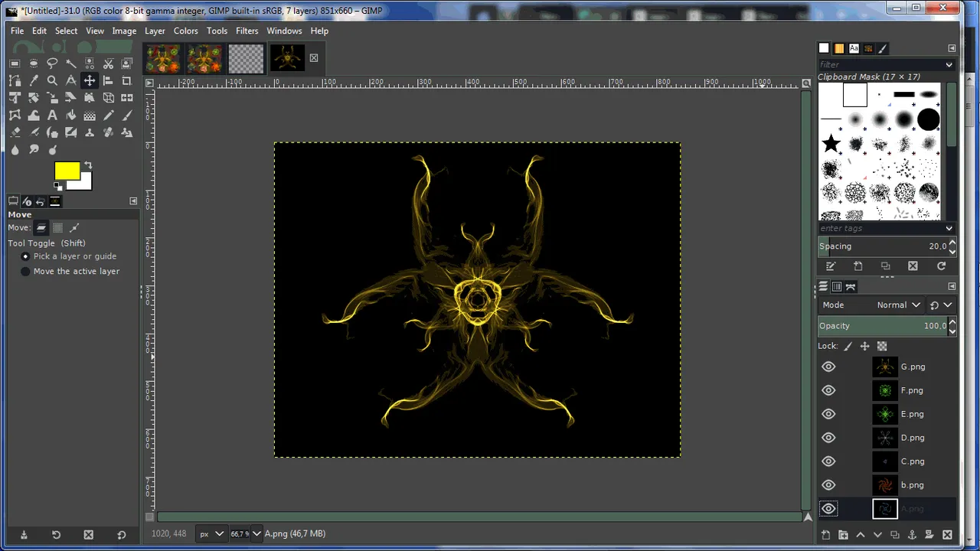Open the enter tags dropdown
Image resolution: width=980 pixels, height=551 pixels.
949,228
